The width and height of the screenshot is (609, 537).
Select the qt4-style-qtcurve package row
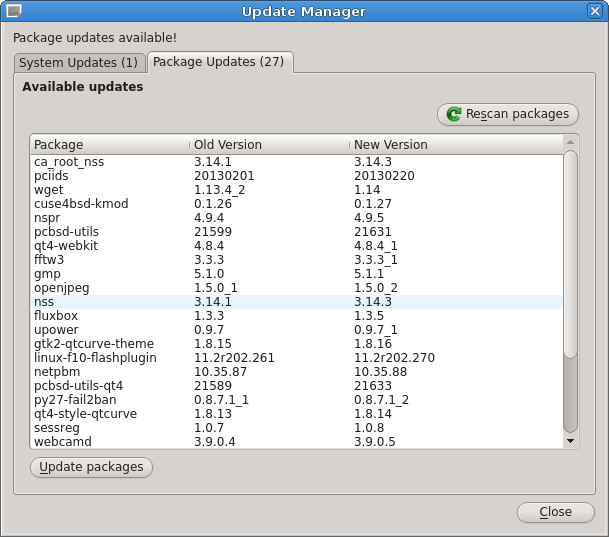click(296, 414)
